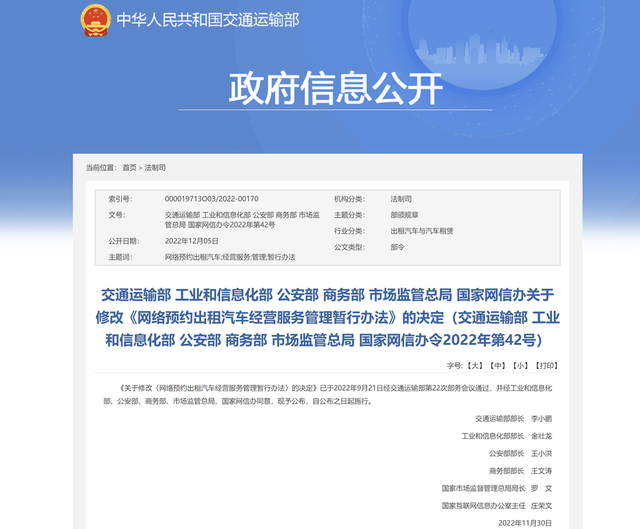Select publish date 2022年12月05日
The image size is (640, 529).
pyautogui.click(x=191, y=241)
